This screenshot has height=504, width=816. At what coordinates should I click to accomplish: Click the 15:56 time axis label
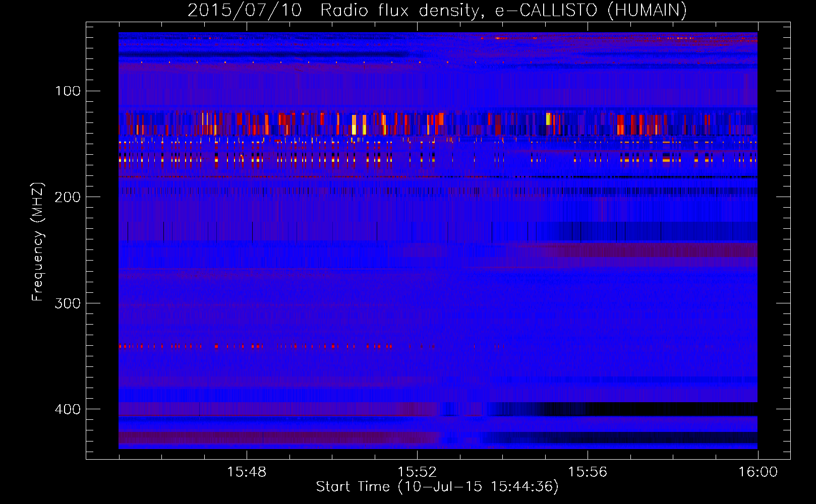pyautogui.click(x=588, y=472)
